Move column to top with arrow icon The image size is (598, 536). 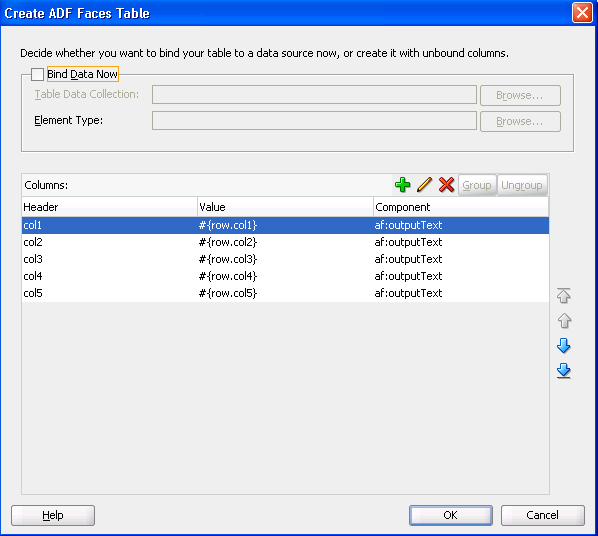pyautogui.click(x=564, y=296)
